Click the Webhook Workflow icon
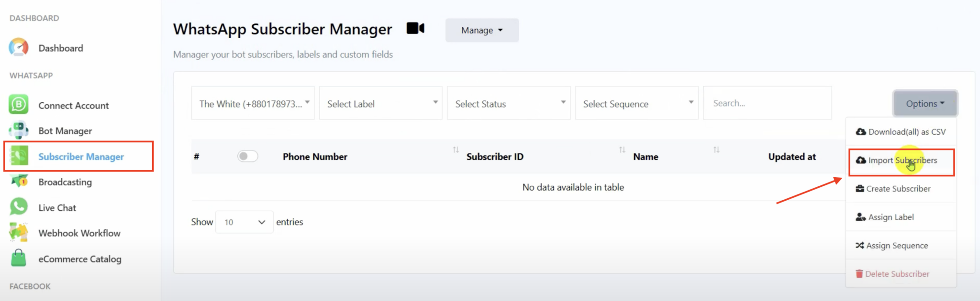 (19, 233)
